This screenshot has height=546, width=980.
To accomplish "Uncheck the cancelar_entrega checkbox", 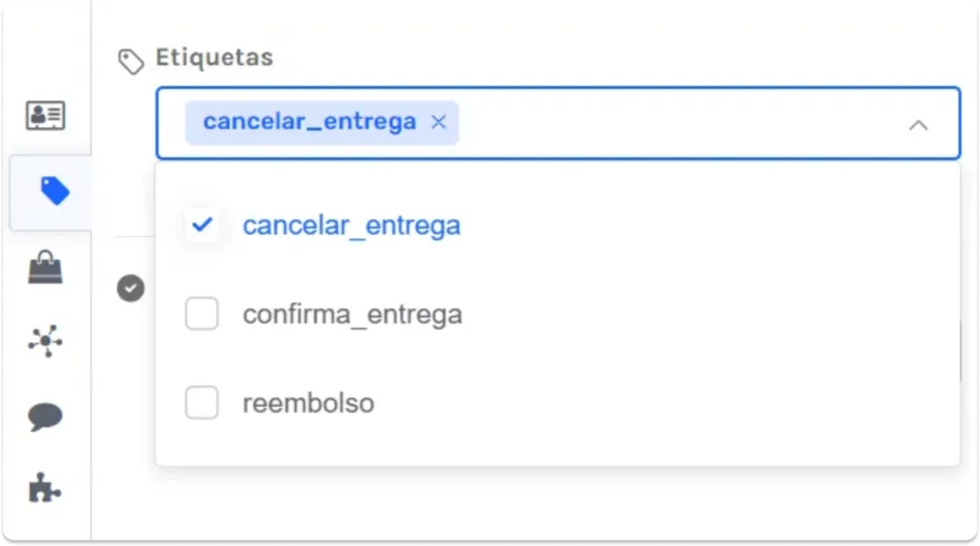I will click(x=202, y=225).
